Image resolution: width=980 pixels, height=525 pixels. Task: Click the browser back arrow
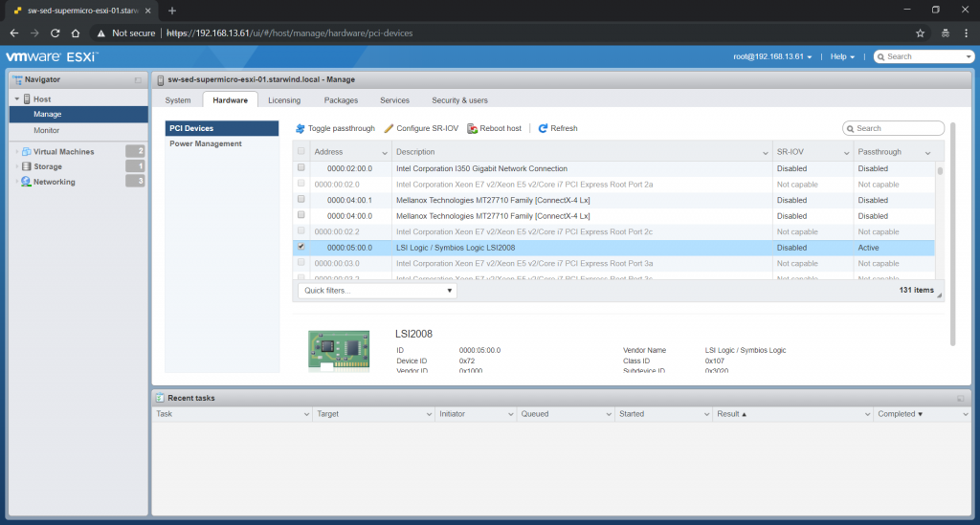[14, 33]
